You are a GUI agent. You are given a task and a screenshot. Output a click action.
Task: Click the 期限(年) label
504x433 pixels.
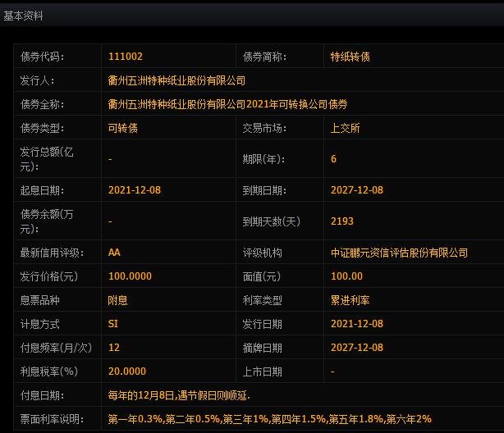pos(263,159)
